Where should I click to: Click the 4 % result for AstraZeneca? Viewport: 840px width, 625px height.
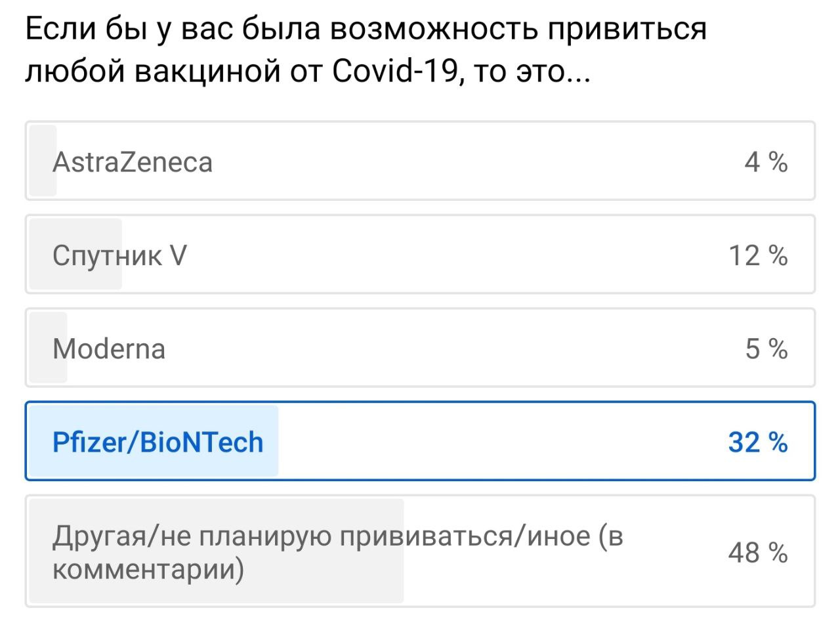pyautogui.click(x=766, y=162)
